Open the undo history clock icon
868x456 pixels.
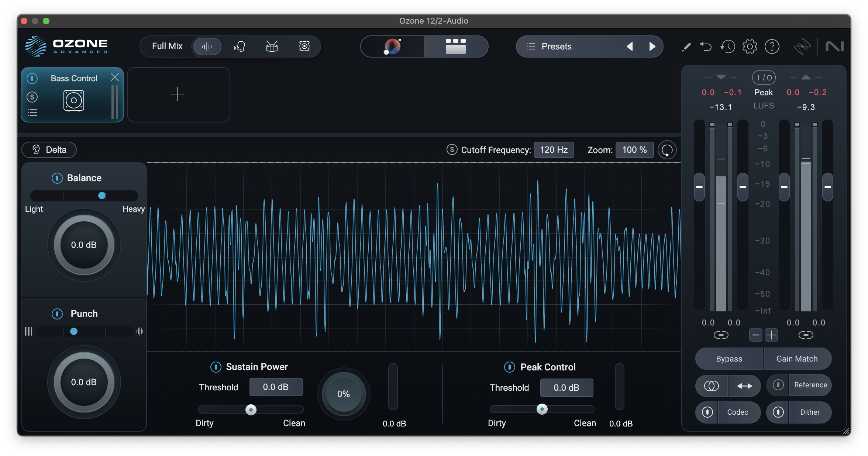click(x=727, y=46)
